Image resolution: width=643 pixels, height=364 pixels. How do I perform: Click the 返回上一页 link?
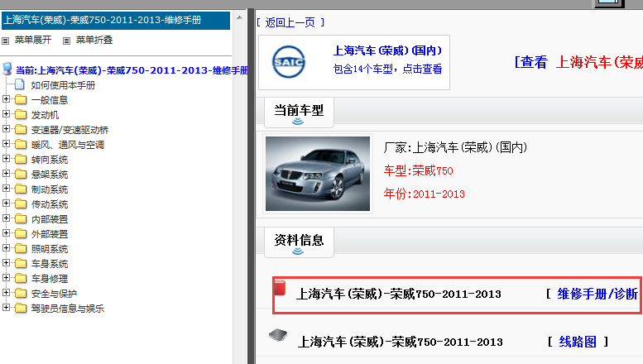tap(290, 22)
